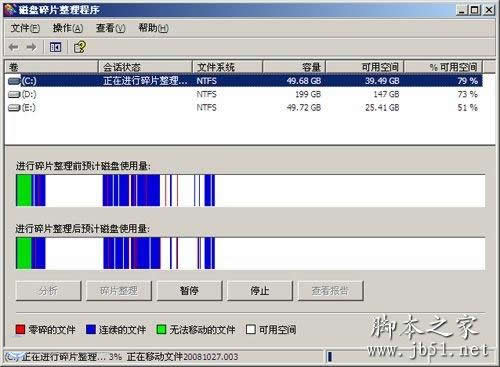Click the 39.49 GB free space cell

382,81
